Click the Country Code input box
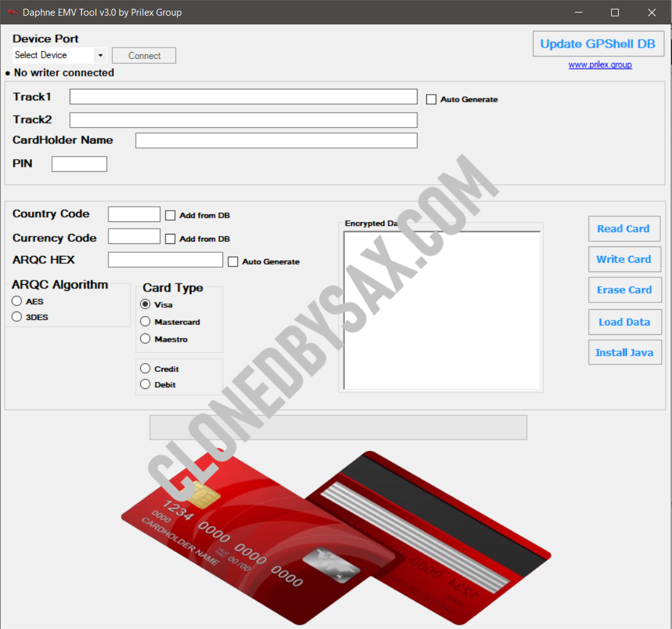 134,214
